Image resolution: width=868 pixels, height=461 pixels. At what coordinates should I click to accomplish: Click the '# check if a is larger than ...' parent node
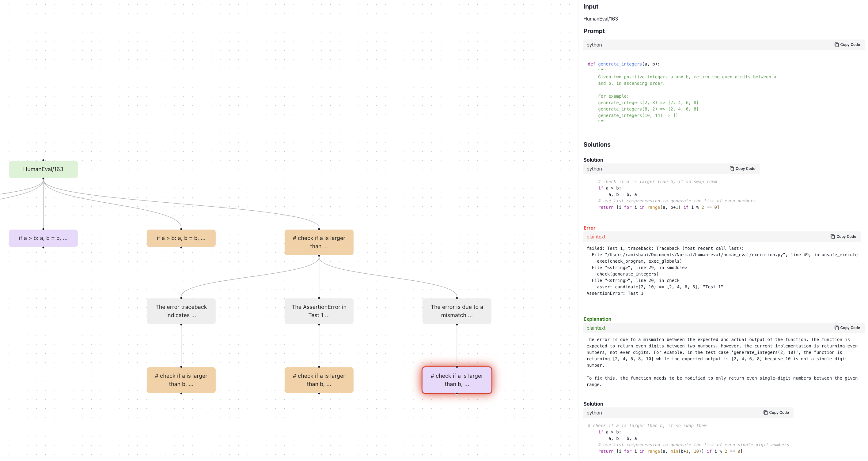coord(319,242)
